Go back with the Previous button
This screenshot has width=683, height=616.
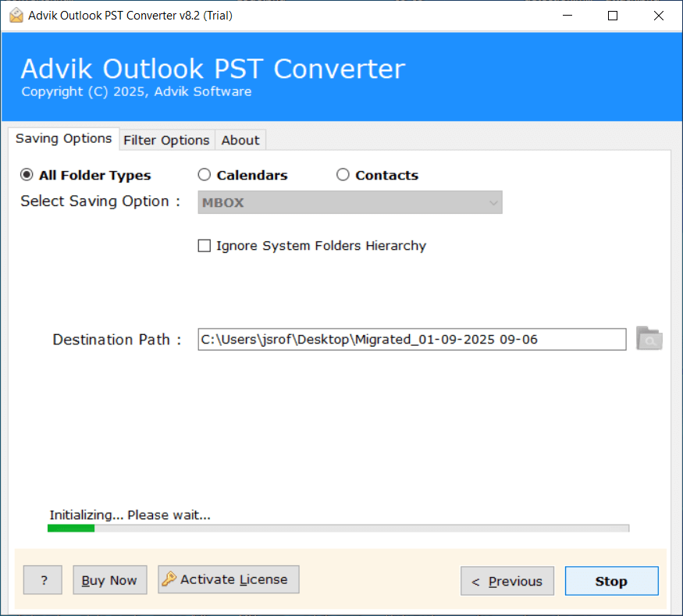pyautogui.click(x=507, y=581)
